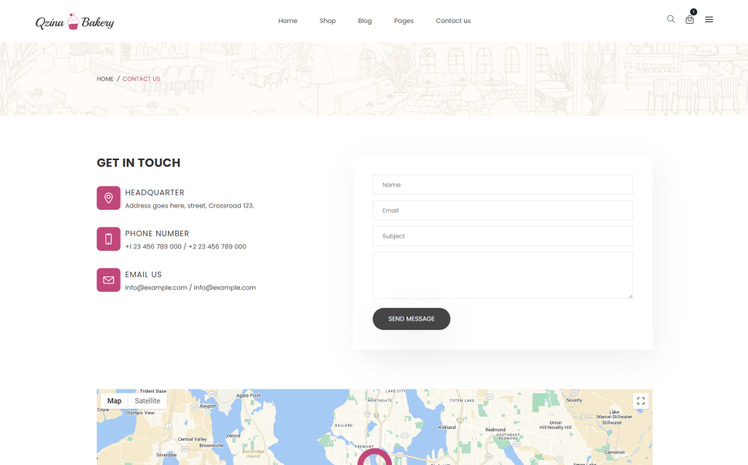This screenshot has height=465, width=748.
Task: Go to Home in navigation menu
Action: 288,21
